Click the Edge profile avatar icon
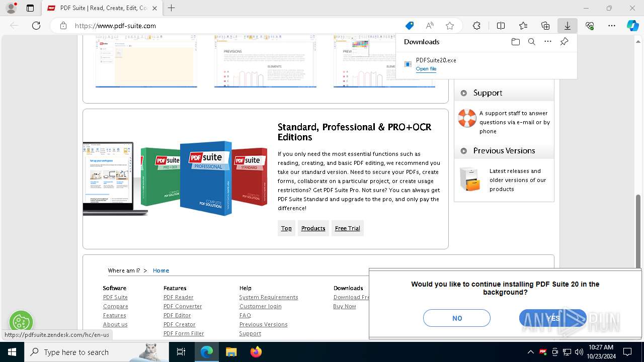Viewport: 644px width, 362px height. (x=11, y=8)
